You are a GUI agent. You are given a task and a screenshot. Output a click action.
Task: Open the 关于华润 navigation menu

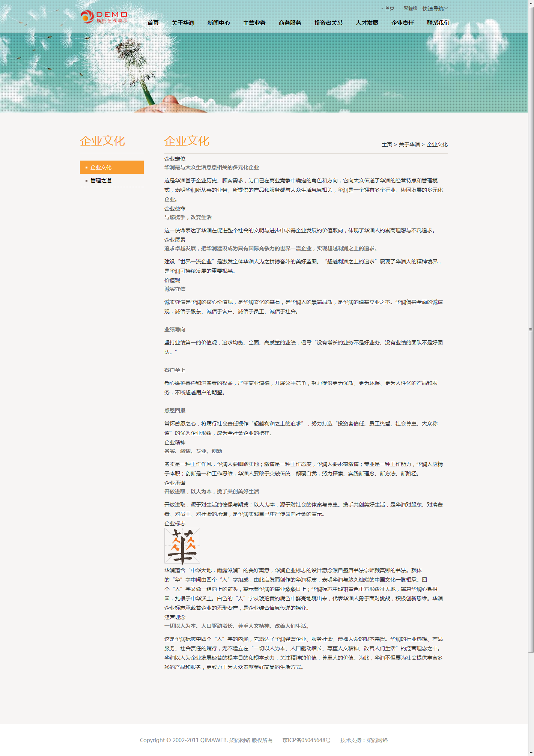[x=183, y=23]
